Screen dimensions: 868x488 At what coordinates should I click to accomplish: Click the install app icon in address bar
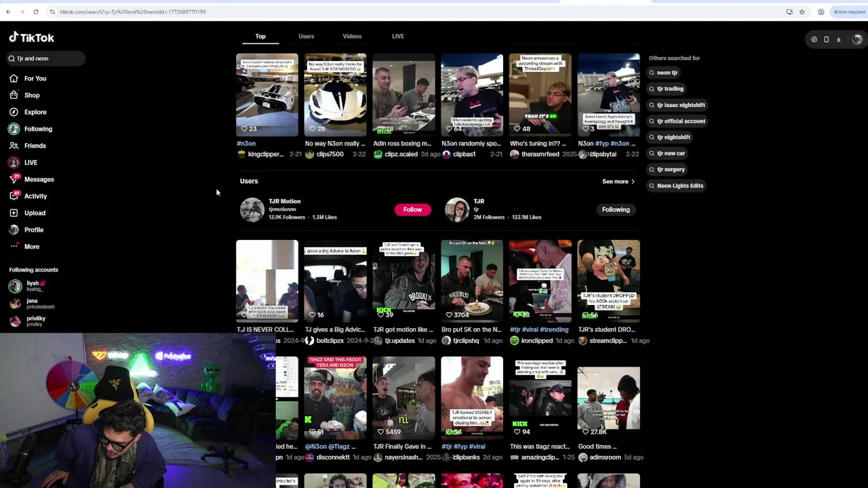(789, 12)
